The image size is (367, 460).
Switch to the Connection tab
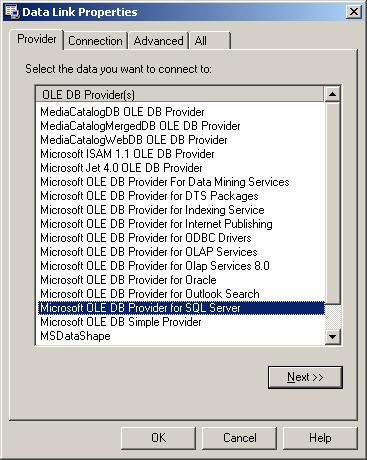pos(95,41)
